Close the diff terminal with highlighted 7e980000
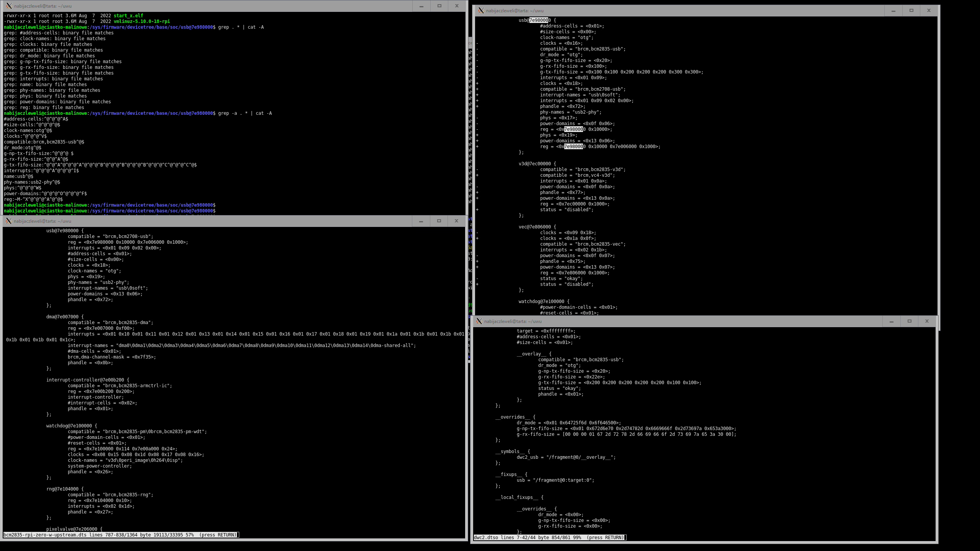The image size is (980, 551). click(x=929, y=11)
